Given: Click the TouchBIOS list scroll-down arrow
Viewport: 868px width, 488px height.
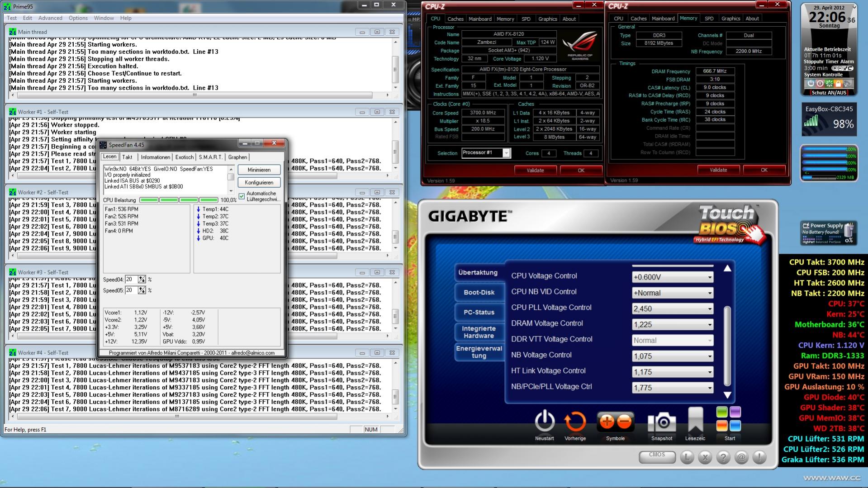Looking at the screenshot, I should (727, 395).
